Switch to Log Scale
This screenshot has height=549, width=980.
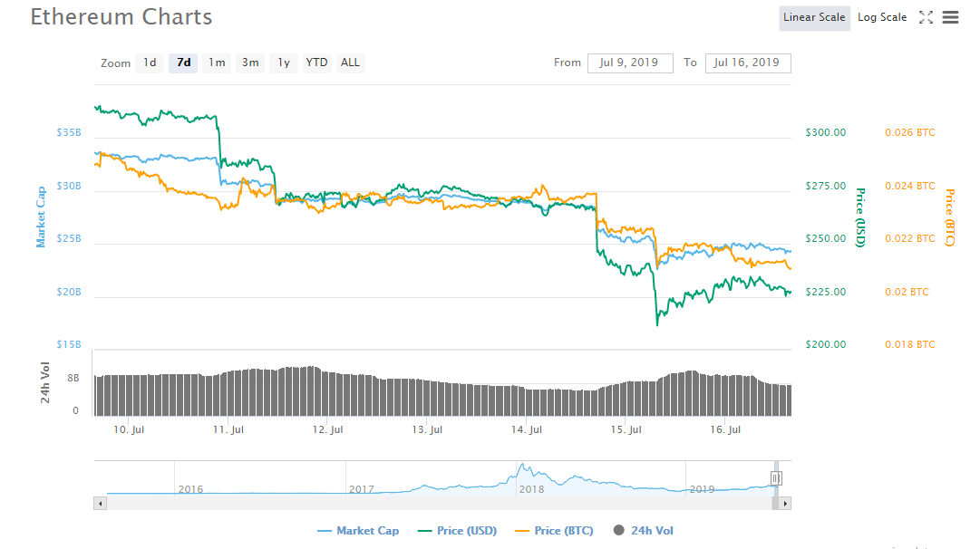(882, 17)
